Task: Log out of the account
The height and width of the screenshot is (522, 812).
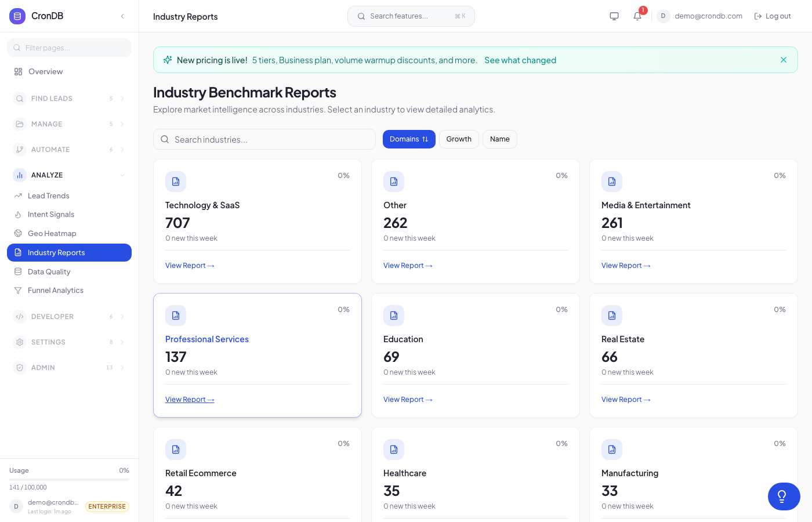Action: [773, 16]
